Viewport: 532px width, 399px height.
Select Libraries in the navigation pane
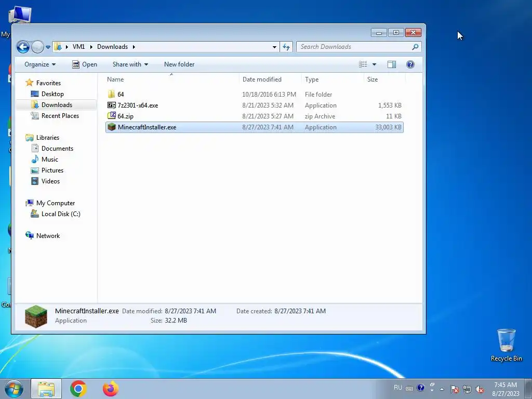47,138
